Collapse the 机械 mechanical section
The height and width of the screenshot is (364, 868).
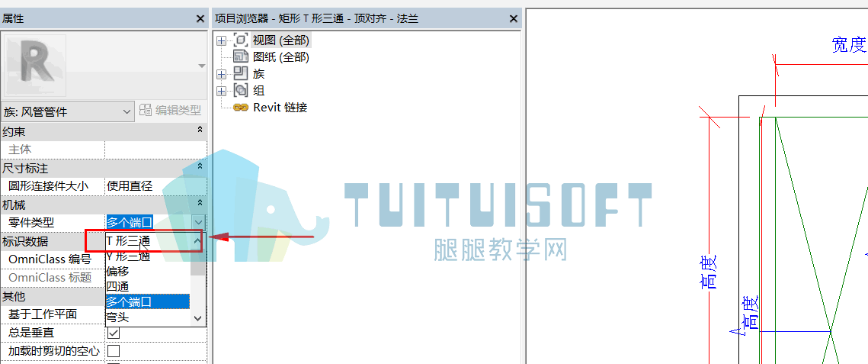coord(200,203)
